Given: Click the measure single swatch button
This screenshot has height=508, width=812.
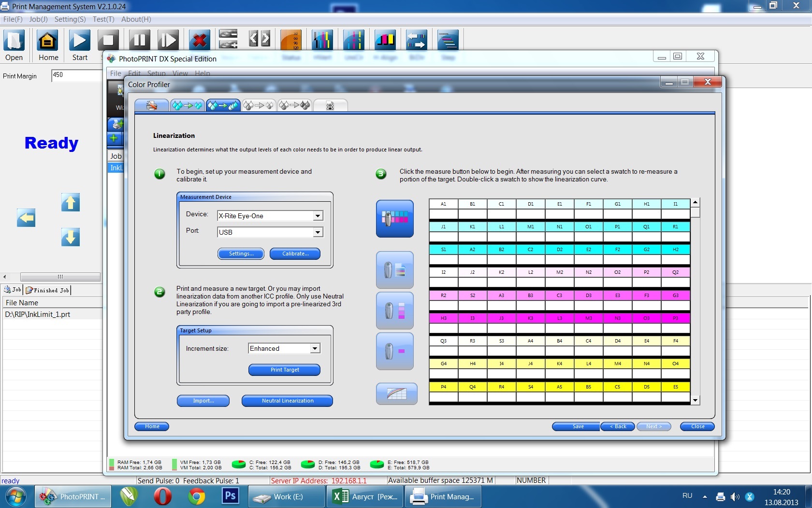Looking at the screenshot, I should 395,351.
